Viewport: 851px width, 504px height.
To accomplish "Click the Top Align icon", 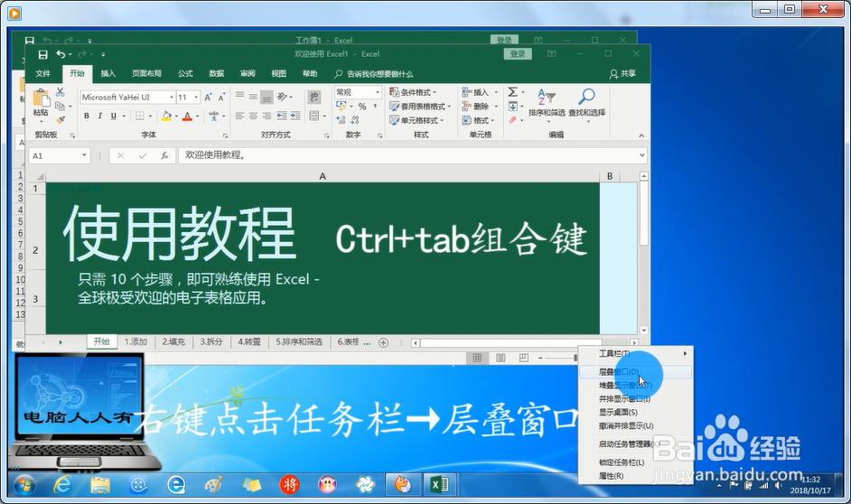I will click(x=240, y=97).
